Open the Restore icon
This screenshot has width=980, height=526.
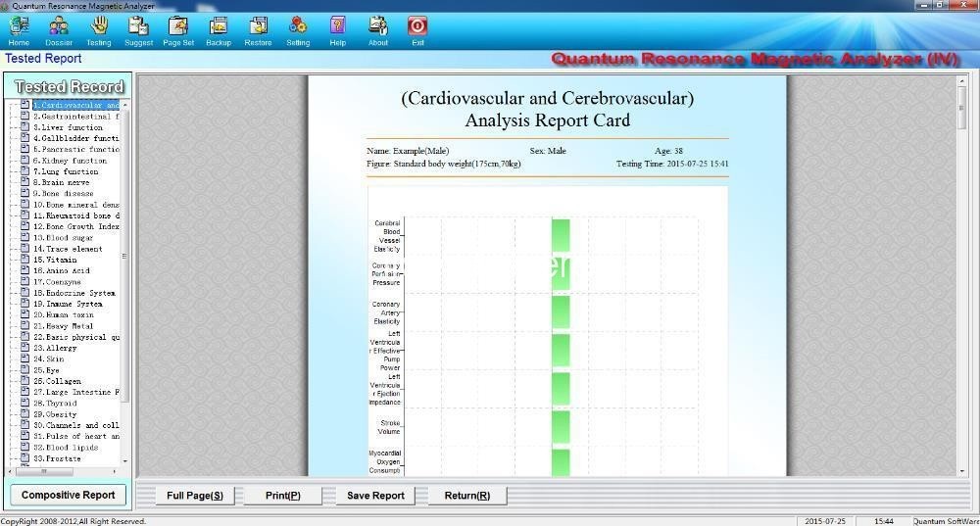pyautogui.click(x=258, y=26)
